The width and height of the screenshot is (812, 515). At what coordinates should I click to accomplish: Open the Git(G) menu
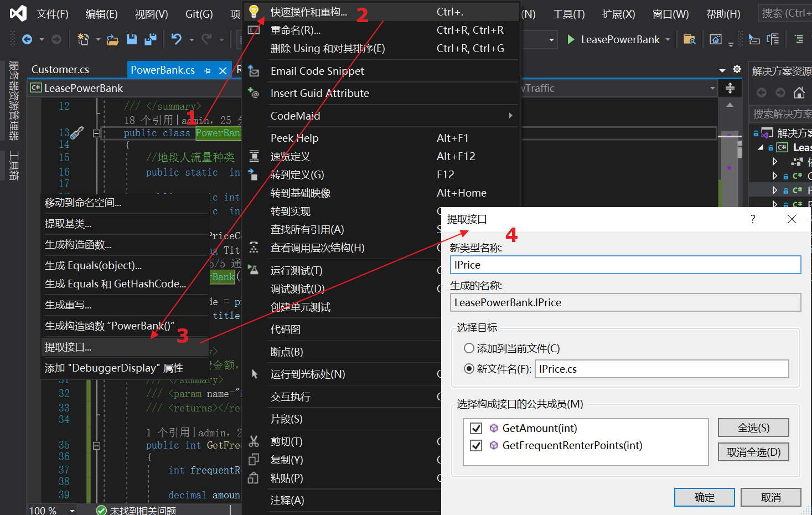pyautogui.click(x=199, y=14)
